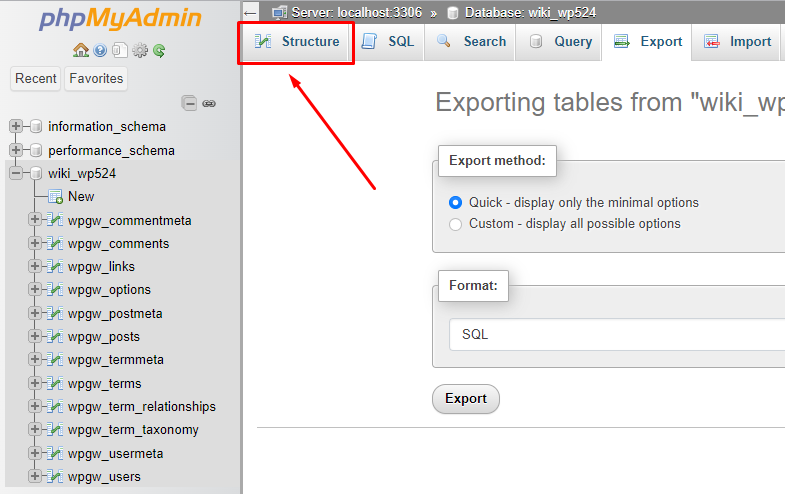785x494 pixels.
Task: Expand the wpgw_commentmeta table node
Action: pyautogui.click(x=35, y=219)
